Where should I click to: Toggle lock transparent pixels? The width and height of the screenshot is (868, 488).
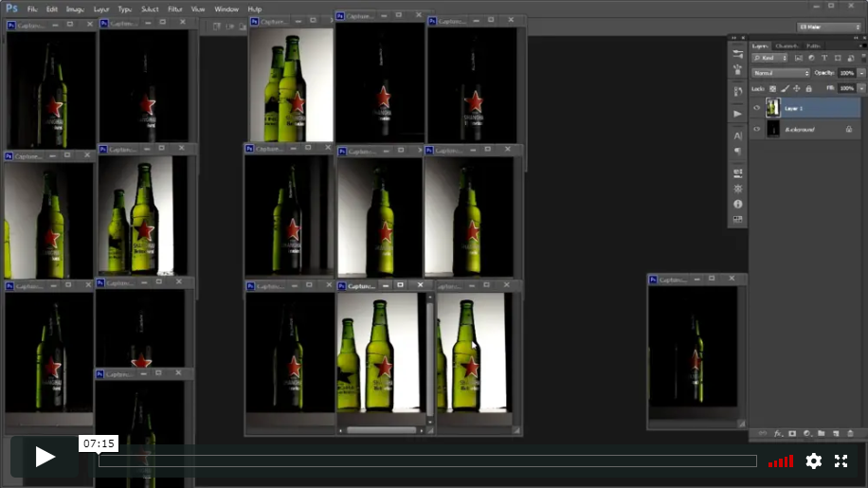pos(773,88)
